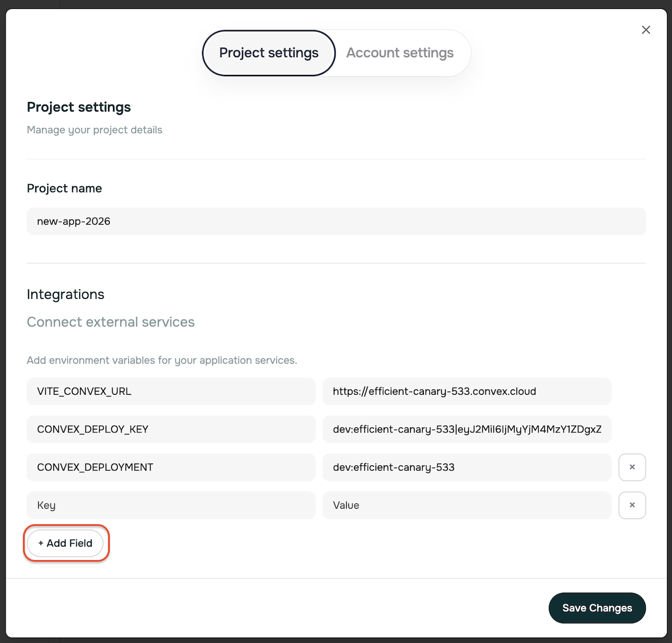
Task: Edit the efficient-canary-533.convex.cloud URL value
Action: pos(467,391)
